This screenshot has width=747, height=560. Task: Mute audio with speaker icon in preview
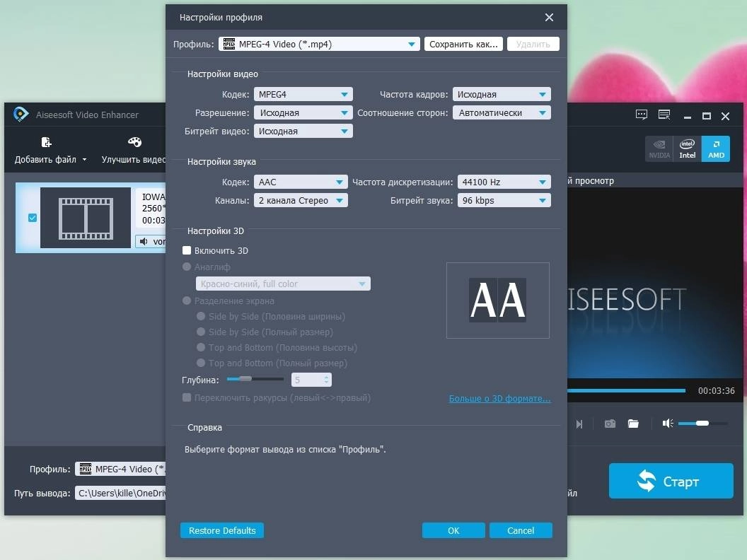click(668, 424)
